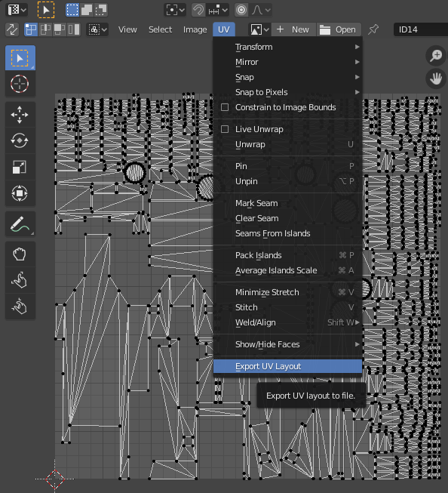Switch to face select mode
This screenshot has width=448, height=493.
pos(60,29)
